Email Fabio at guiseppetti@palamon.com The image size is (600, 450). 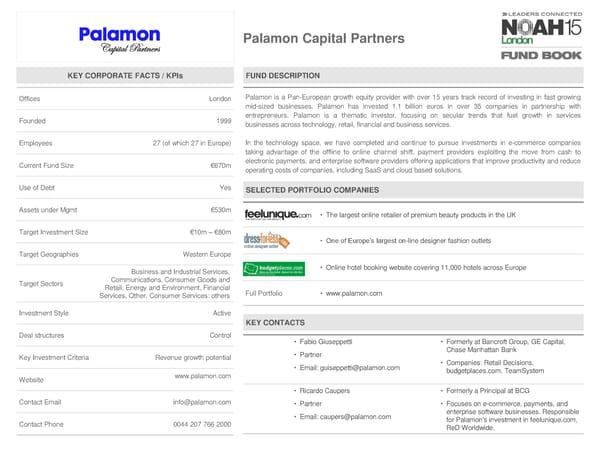pos(355,367)
